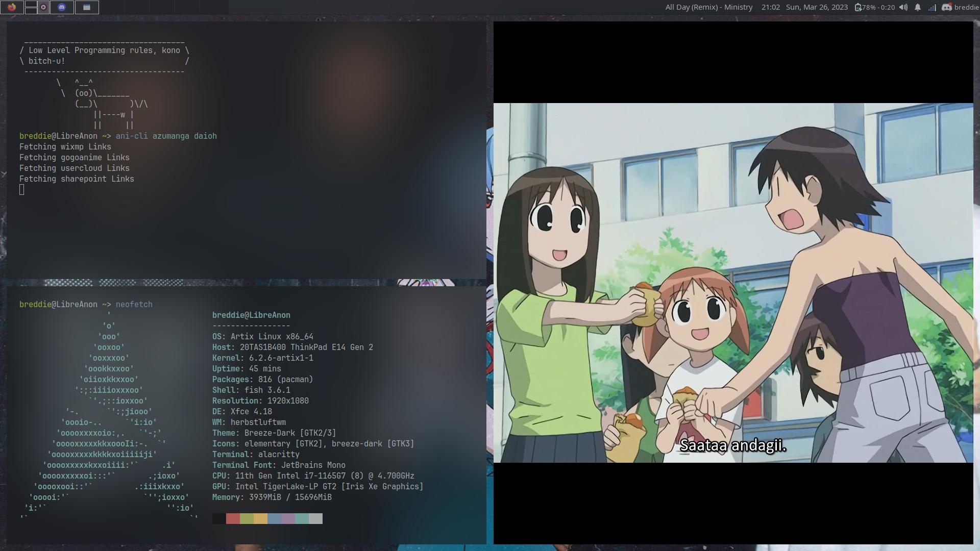Click the 'CPU: 11th Gen Intel i7-1165G7' line

(313, 476)
